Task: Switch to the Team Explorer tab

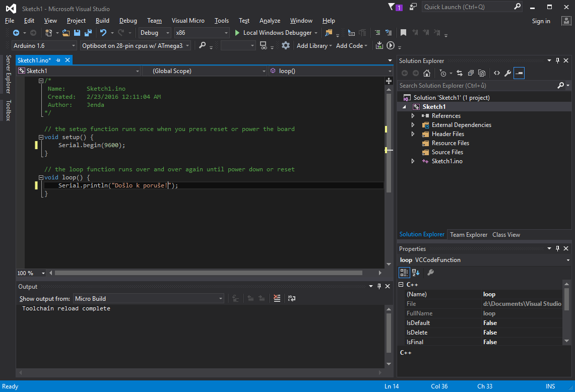Action: (x=469, y=235)
